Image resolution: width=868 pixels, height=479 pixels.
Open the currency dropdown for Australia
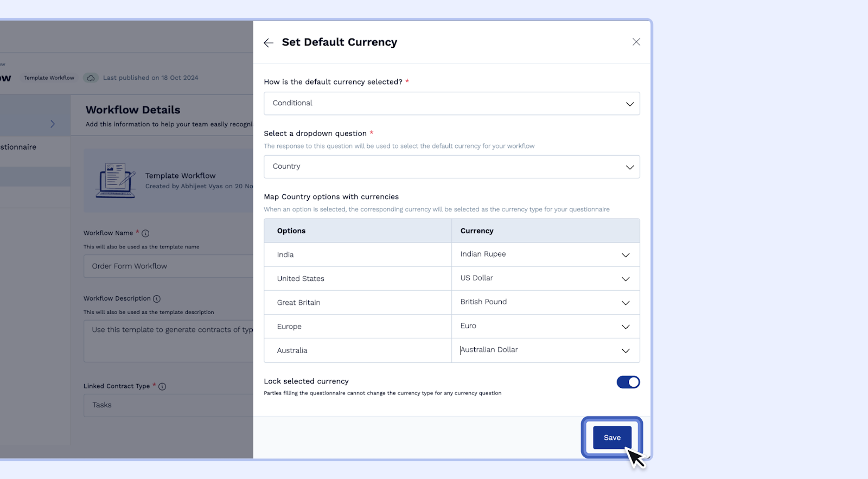click(546, 350)
